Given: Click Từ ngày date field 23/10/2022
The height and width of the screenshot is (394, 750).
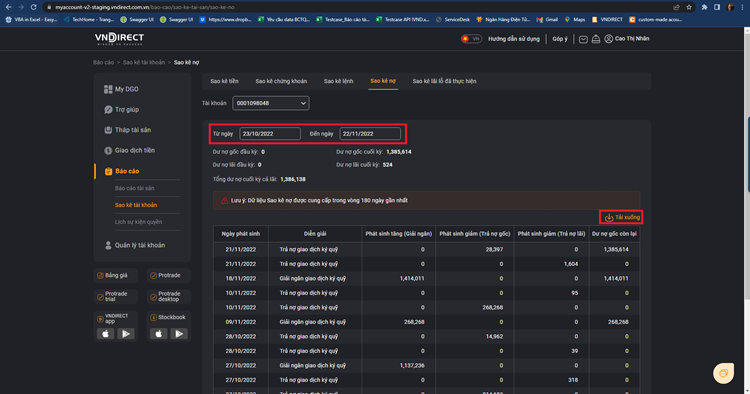Looking at the screenshot, I should click(x=270, y=133).
